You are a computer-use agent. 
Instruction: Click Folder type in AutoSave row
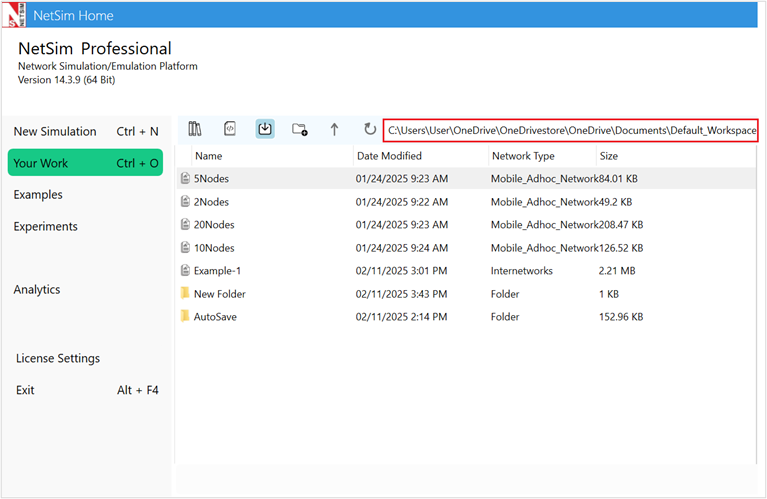[505, 317]
